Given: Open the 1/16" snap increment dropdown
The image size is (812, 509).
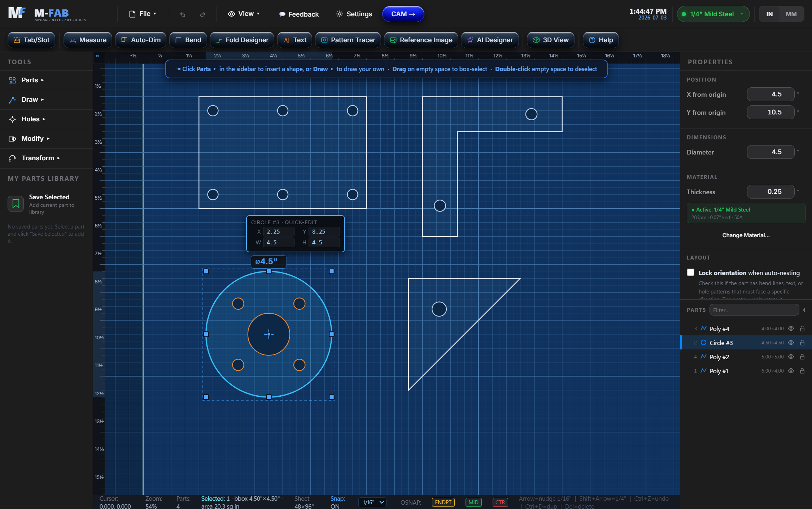Looking at the screenshot, I should tap(372, 503).
